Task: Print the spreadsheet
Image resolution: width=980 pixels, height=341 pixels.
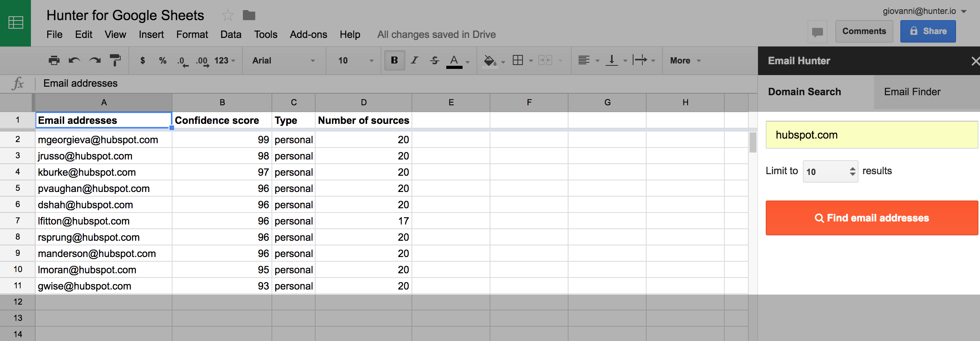Action: pyautogui.click(x=54, y=60)
